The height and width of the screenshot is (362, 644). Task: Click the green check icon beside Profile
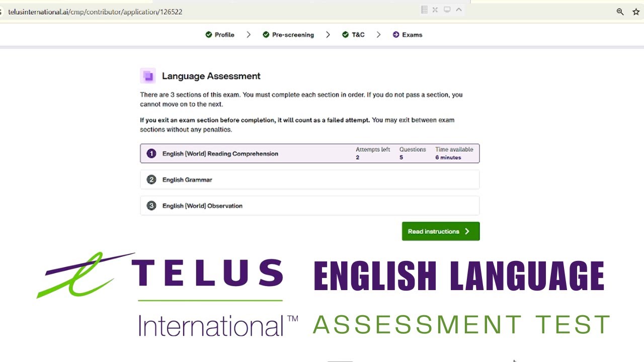[209, 35]
